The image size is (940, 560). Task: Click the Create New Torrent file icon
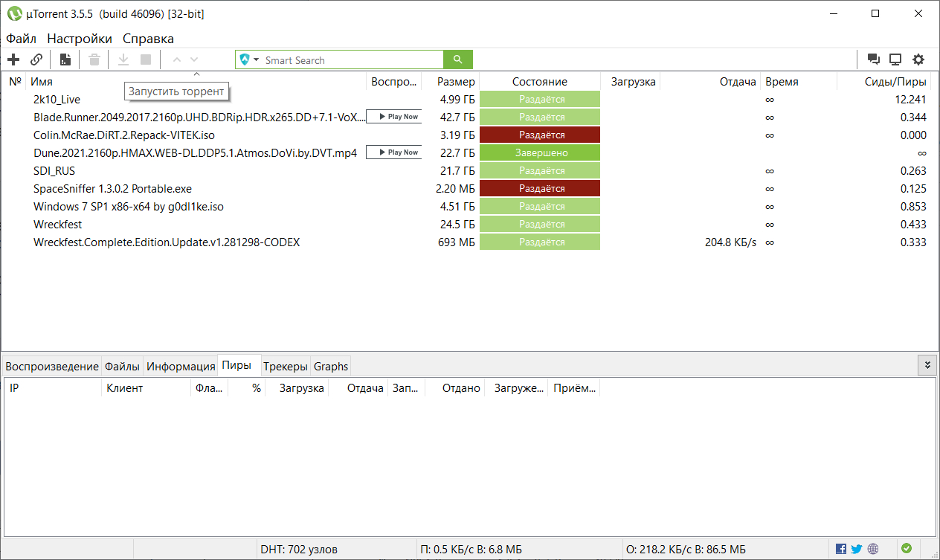click(x=65, y=59)
